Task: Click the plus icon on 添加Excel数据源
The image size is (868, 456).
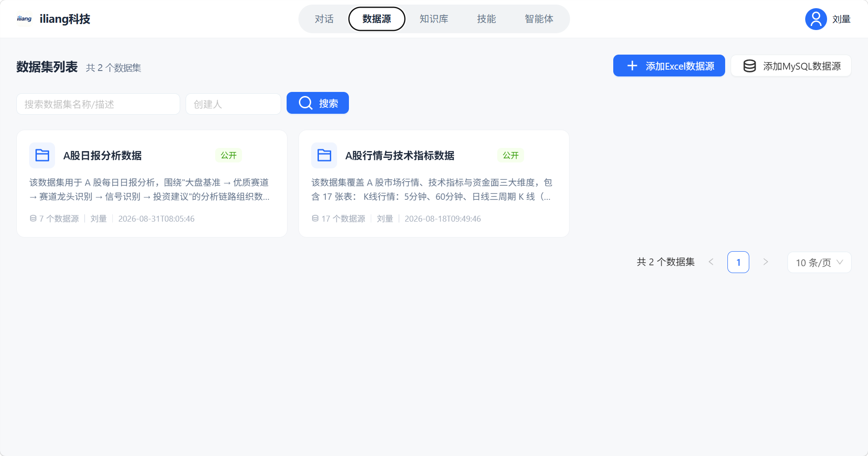Action: click(x=632, y=66)
